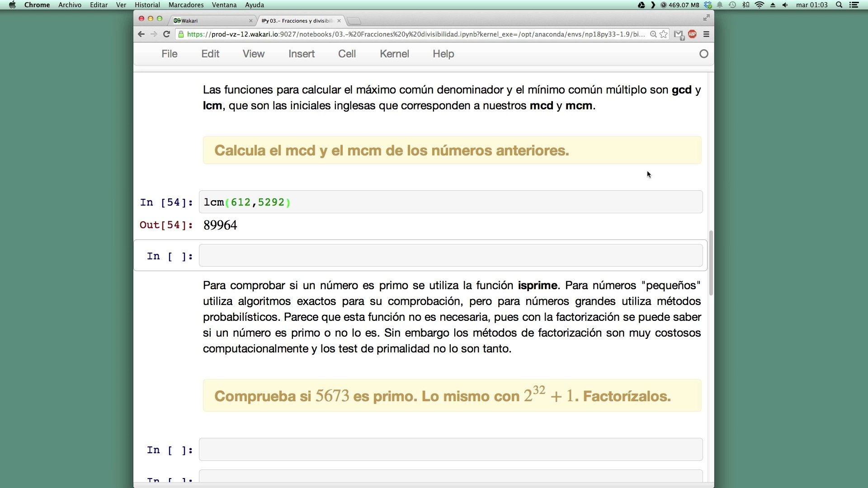868x488 pixels.
Task: Switch to the Wakari tab
Action: (x=210, y=21)
